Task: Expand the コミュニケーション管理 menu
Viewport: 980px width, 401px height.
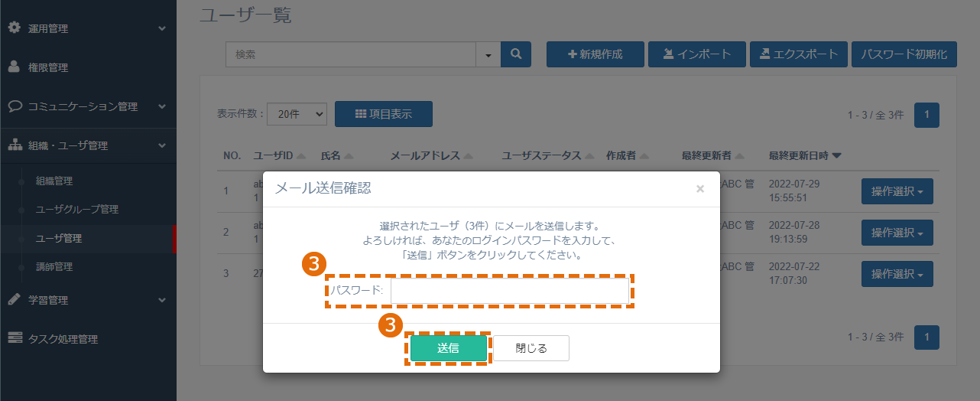Action: point(88,106)
